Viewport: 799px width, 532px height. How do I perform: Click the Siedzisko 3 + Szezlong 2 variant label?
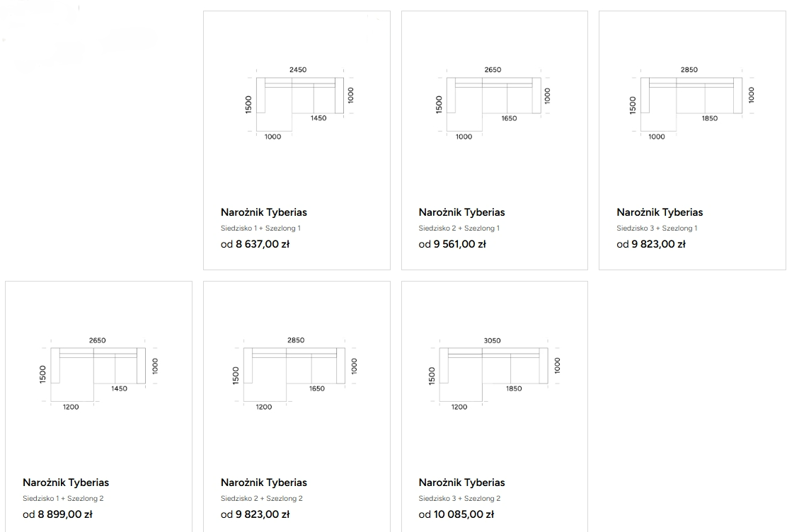point(460,499)
